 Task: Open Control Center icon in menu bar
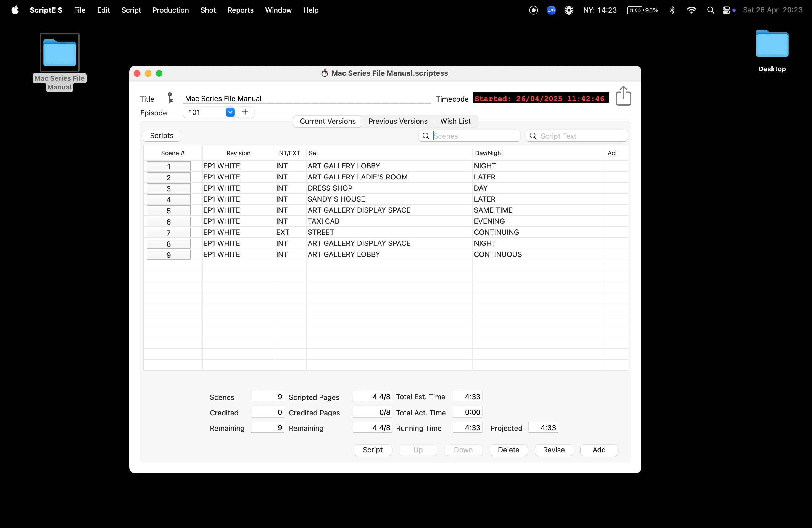tap(726, 10)
